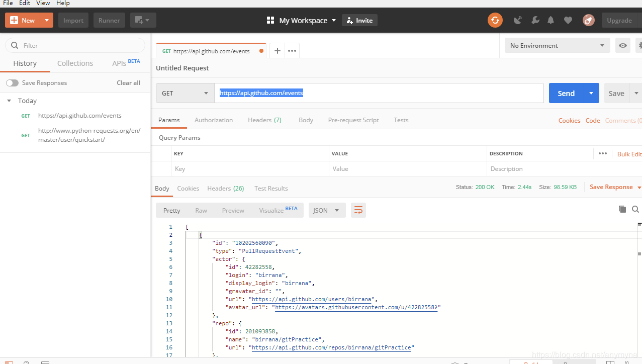Click the New button

23,20
